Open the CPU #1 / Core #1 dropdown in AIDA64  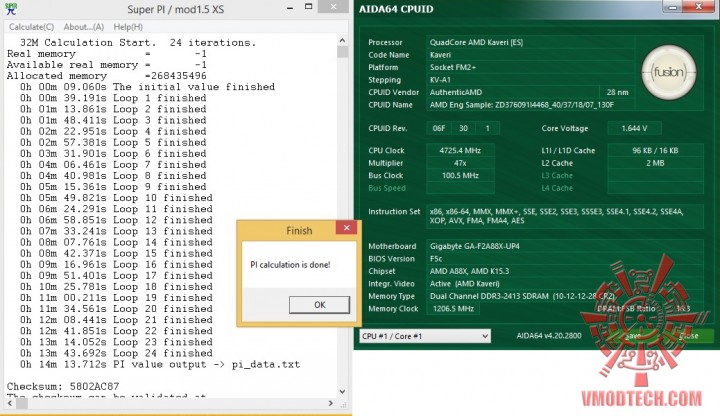pyautogui.click(x=425, y=336)
